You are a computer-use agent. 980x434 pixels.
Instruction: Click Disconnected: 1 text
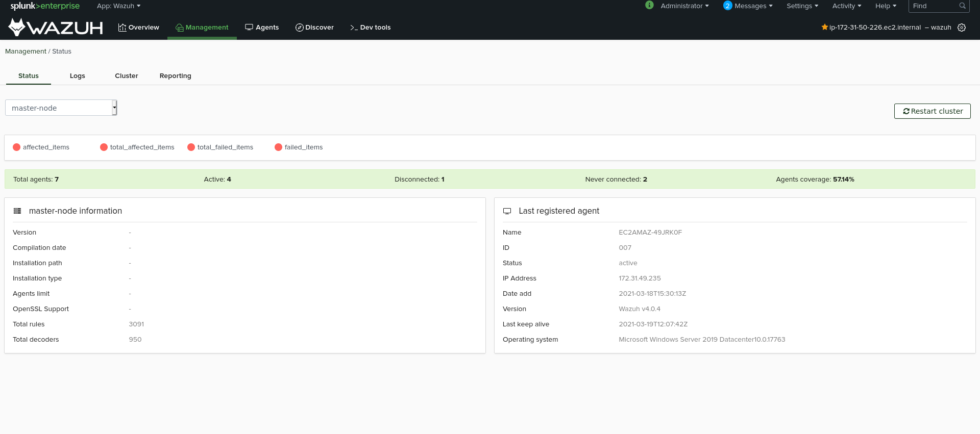pyautogui.click(x=420, y=180)
